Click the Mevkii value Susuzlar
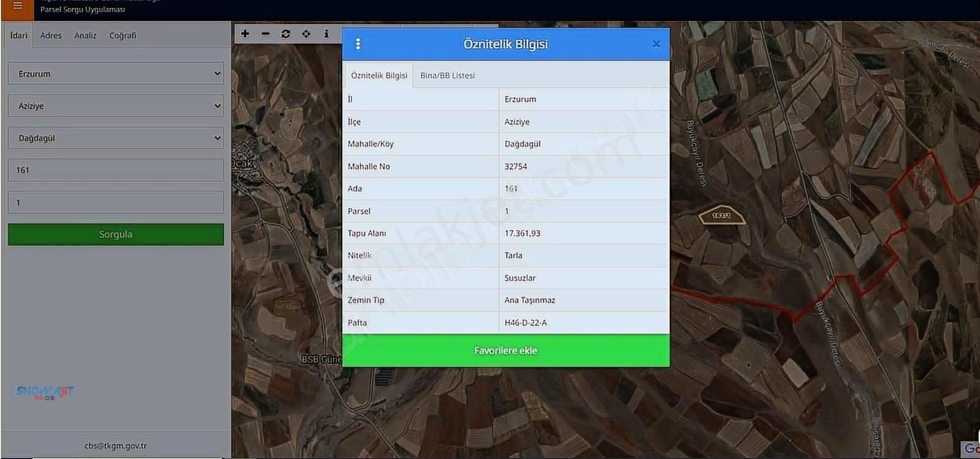 pos(520,278)
